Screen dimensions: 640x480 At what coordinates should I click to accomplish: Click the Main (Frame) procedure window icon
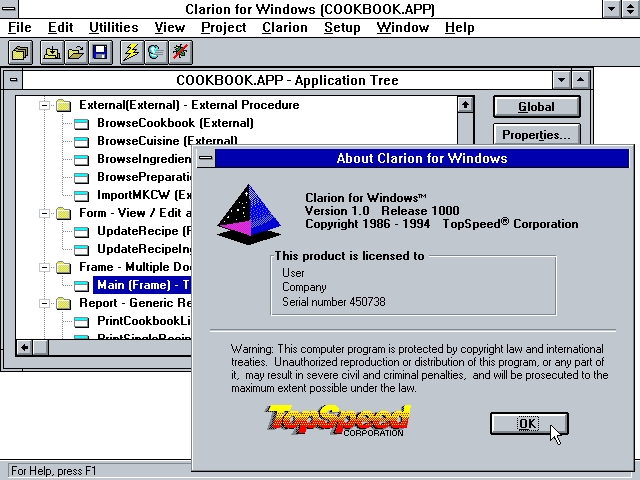81,285
